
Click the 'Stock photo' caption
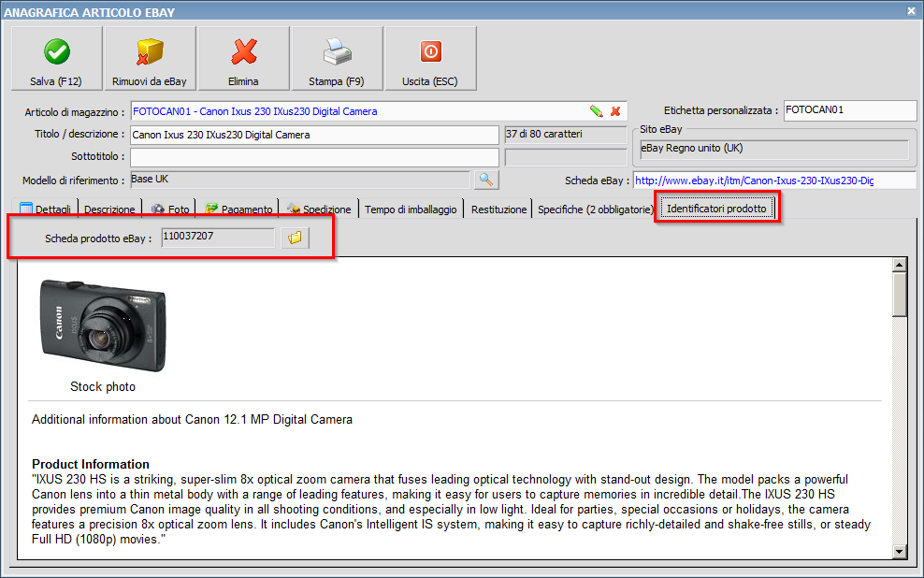(103, 386)
